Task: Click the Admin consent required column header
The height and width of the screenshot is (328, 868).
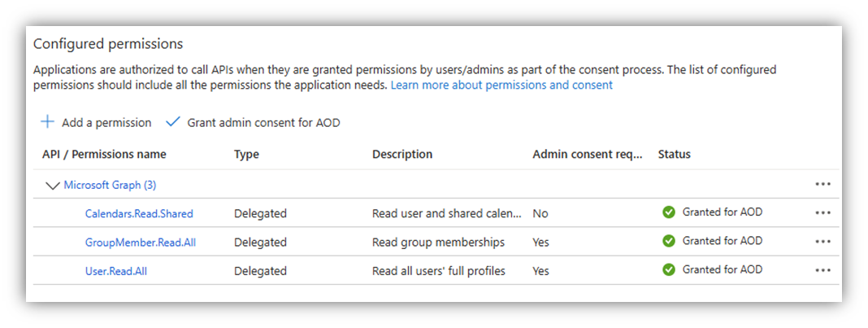Action: point(587,154)
